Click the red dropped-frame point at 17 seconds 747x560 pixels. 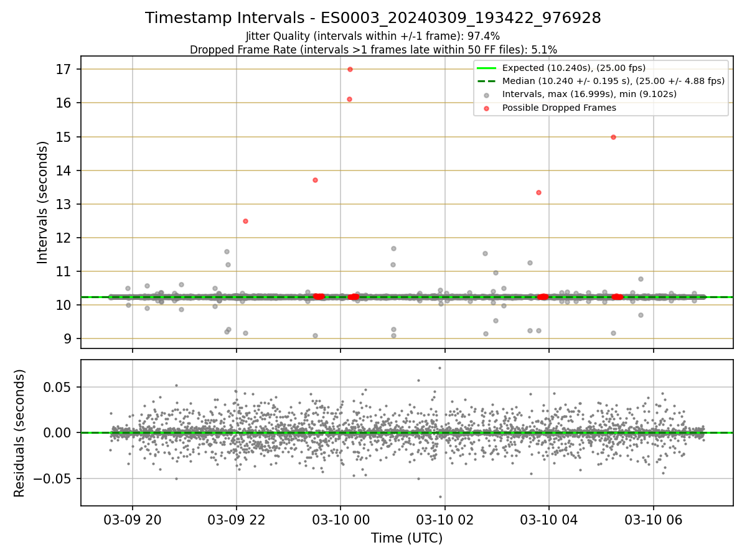click(x=350, y=69)
